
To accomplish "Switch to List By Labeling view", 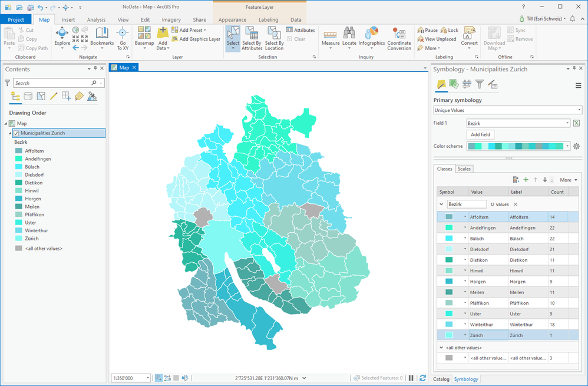I will 79,97.
